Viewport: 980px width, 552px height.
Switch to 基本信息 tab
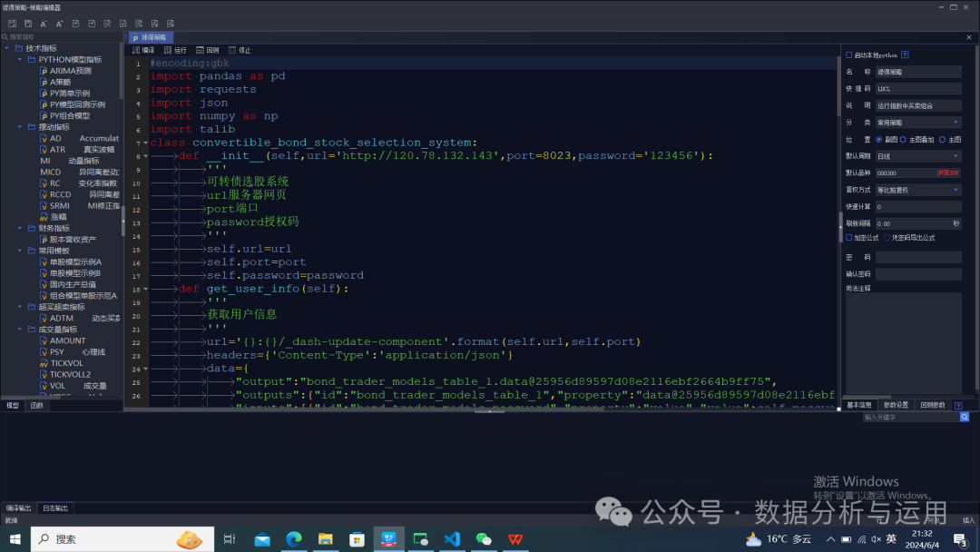point(858,405)
